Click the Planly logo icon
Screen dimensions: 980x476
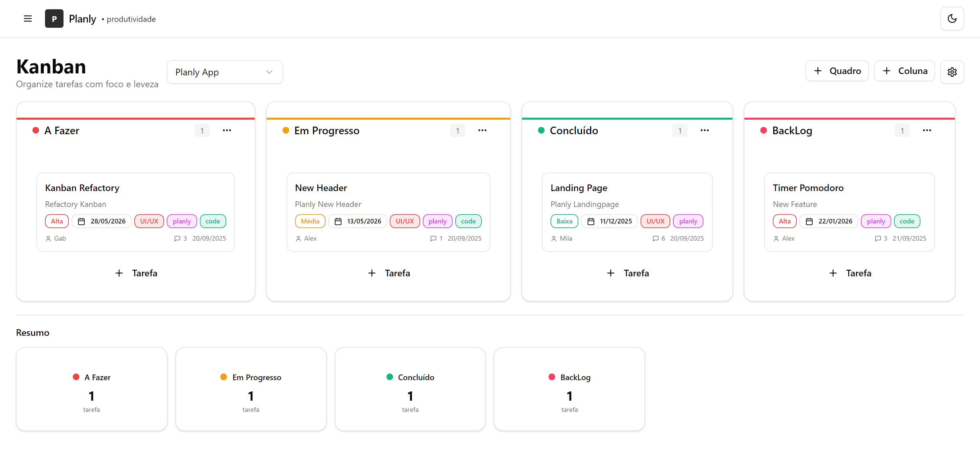54,19
